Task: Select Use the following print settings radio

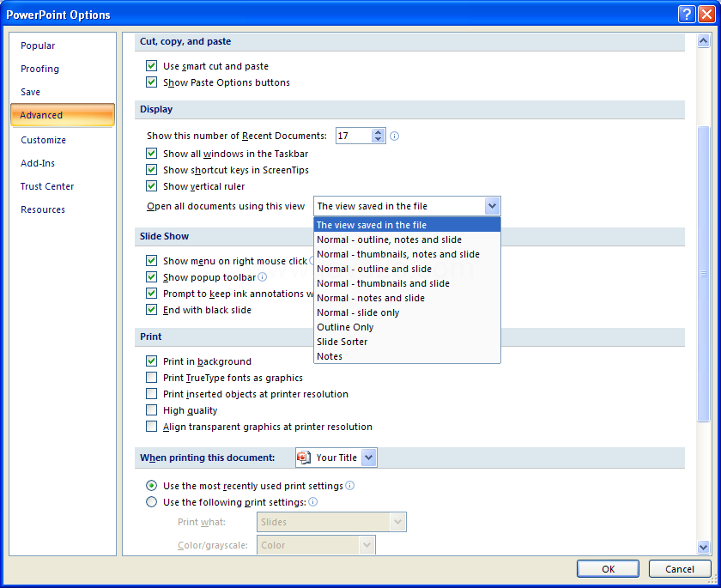Action: tap(151, 502)
